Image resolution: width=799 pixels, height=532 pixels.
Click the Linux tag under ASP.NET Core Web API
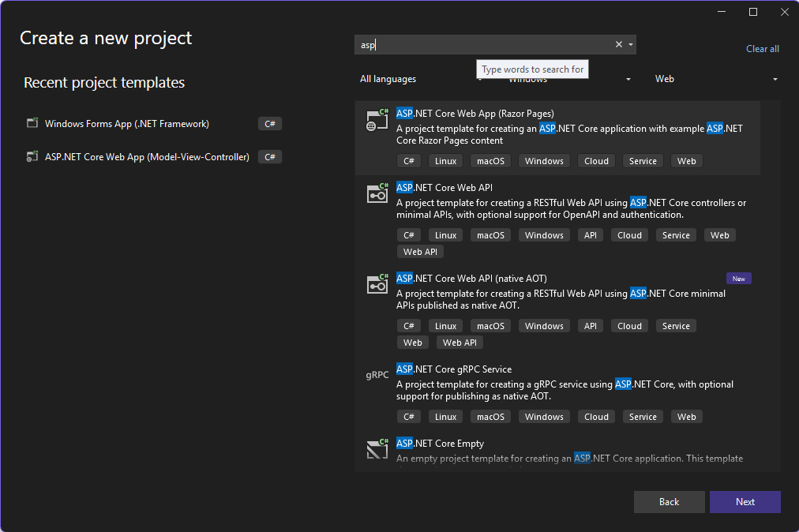446,235
